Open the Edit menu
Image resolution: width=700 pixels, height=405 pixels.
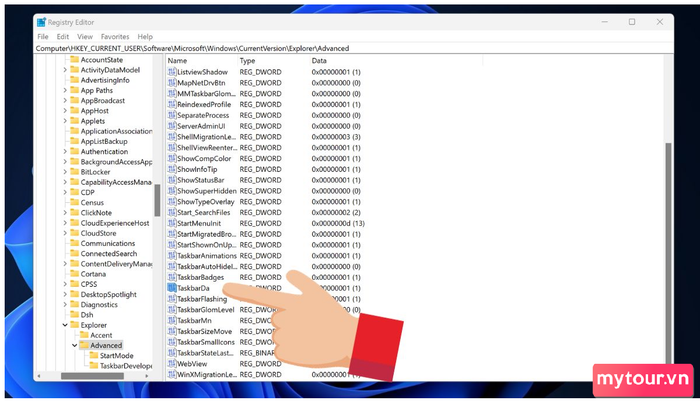pyautogui.click(x=62, y=37)
